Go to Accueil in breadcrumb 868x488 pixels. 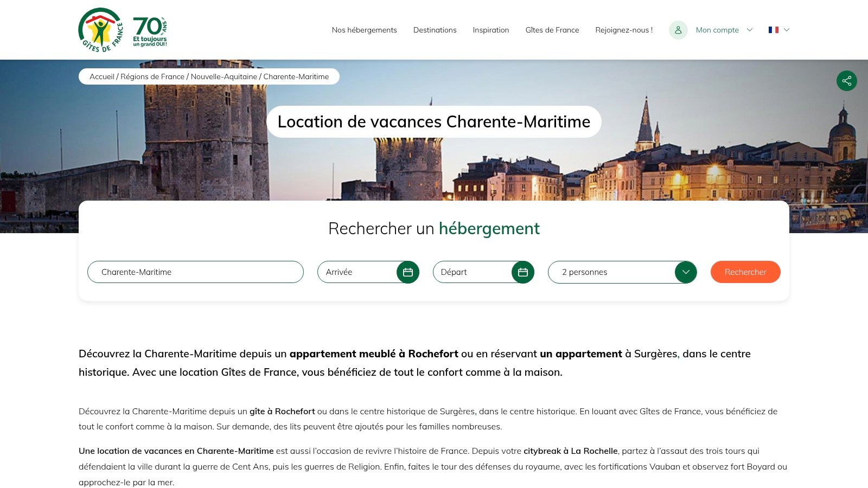[102, 76]
